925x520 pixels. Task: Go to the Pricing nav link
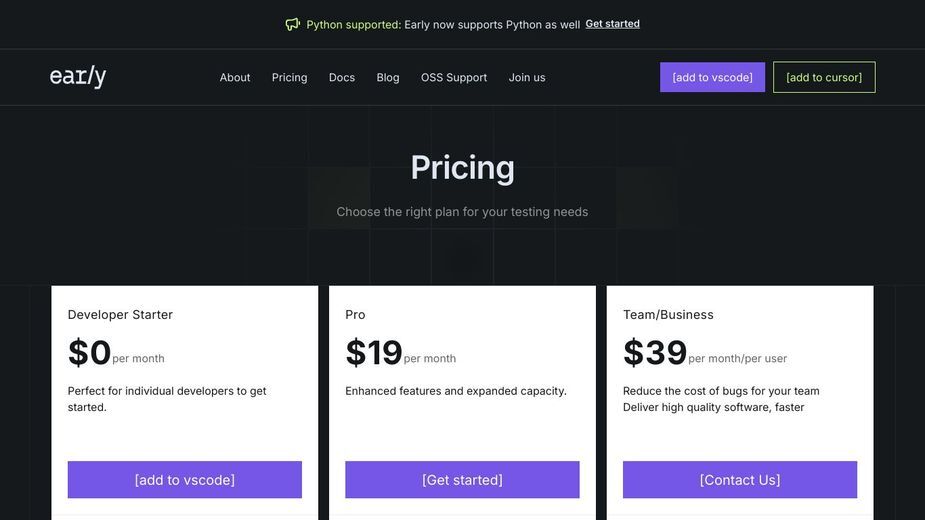[x=289, y=77]
